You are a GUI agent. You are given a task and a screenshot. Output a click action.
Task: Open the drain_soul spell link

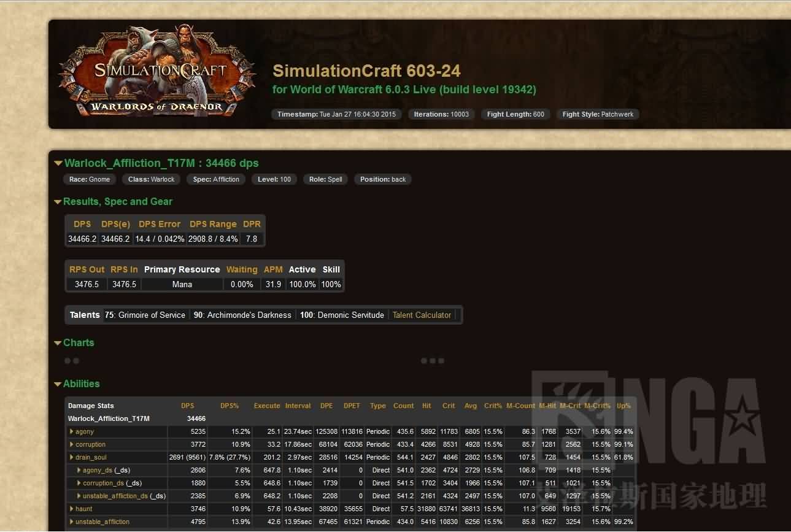point(91,458)
